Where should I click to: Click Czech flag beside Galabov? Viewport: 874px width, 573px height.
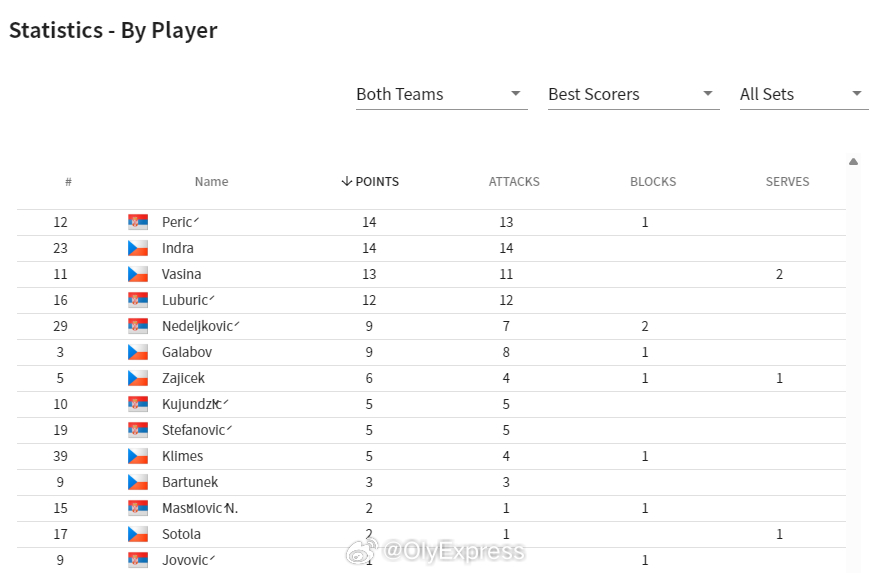point(138,352)
